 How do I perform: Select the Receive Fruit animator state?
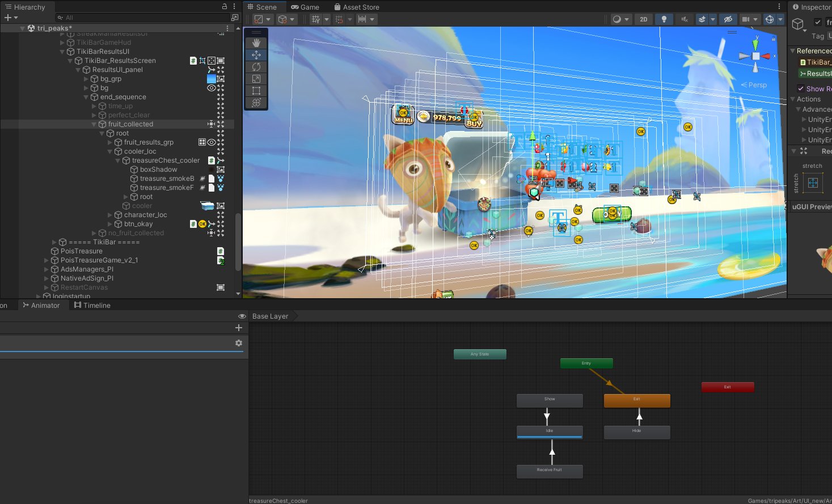coord(550,471)
